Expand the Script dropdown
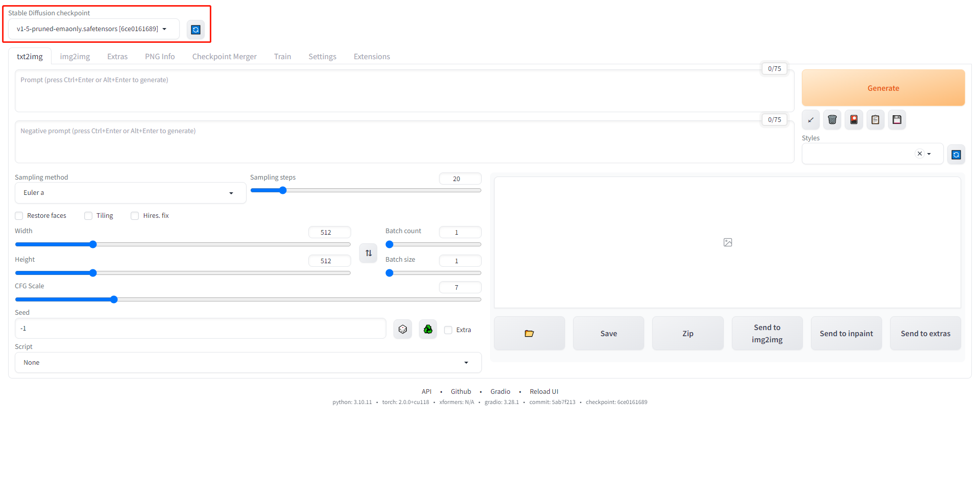 pos(248,363)
